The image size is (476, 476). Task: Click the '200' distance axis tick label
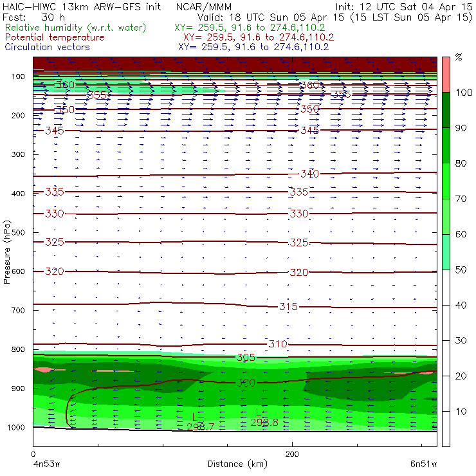coord(292,454)
